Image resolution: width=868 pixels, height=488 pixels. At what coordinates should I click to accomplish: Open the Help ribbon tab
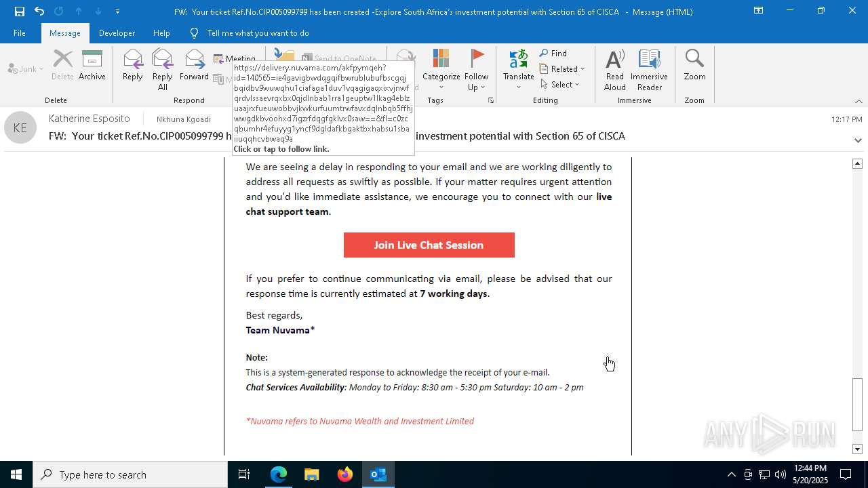[x=161, y=33]
